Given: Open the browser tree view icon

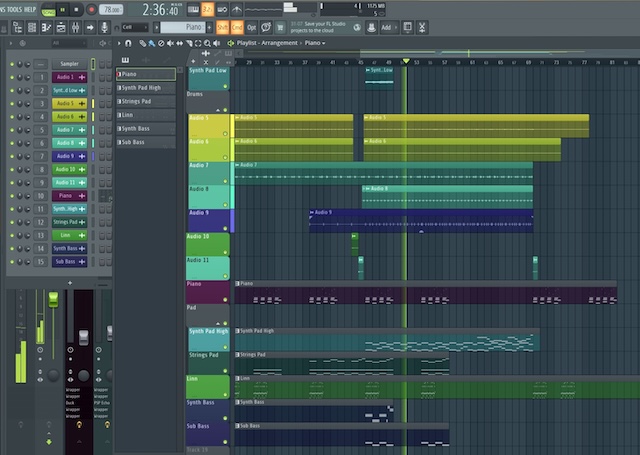Looking at the screenshot, I should click(x=18, y=27).
